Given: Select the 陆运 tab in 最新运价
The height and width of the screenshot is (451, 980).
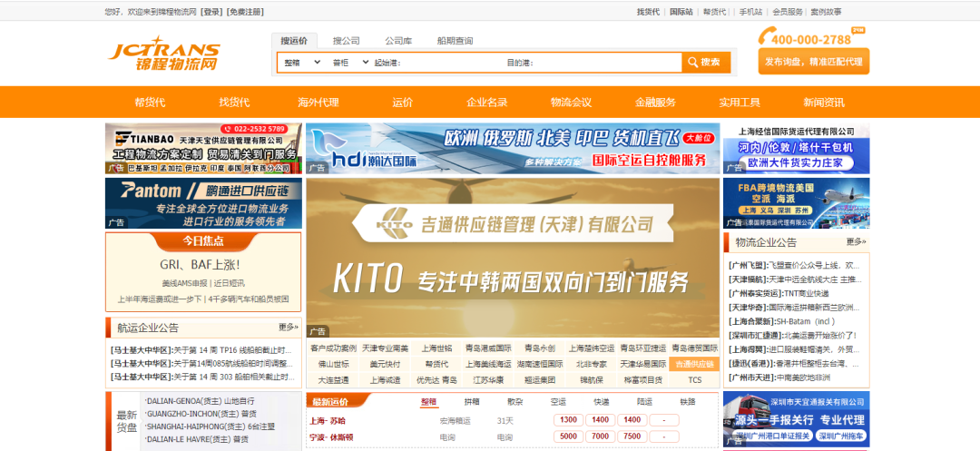Looking at the screenshot, I should click(644, 402).
